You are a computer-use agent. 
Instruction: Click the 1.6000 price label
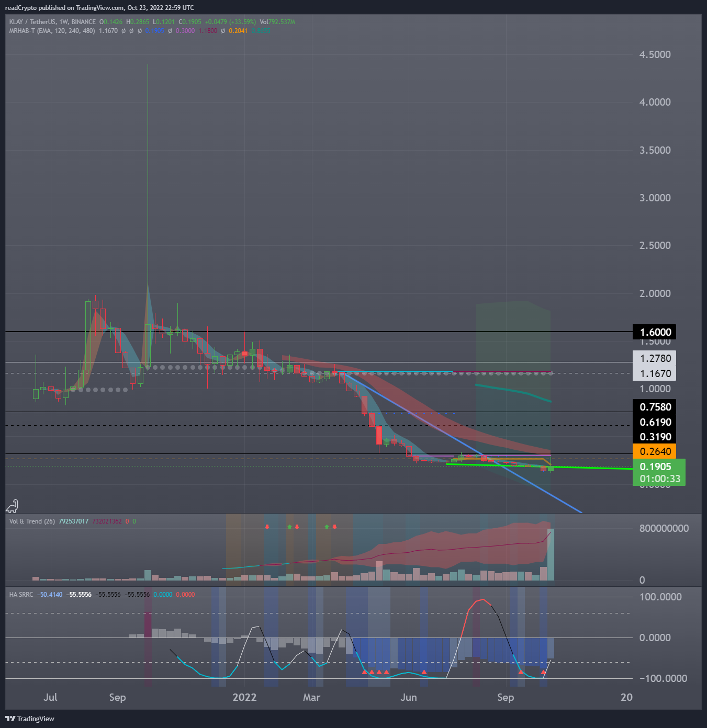655,332
